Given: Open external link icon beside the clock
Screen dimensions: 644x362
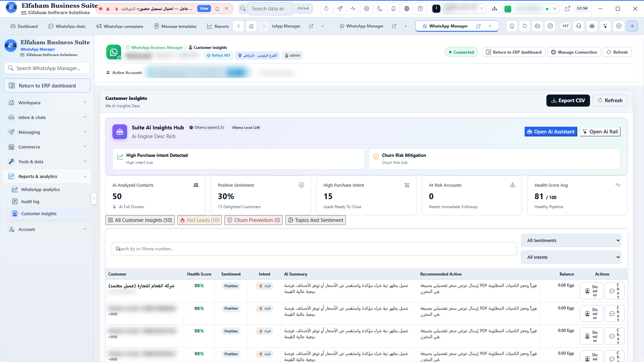Looking at the screenshot, I should [x=568, y=9].
